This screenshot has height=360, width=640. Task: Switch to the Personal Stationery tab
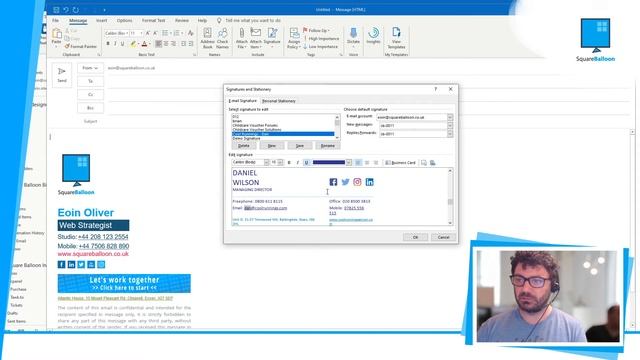pos(279,101)
